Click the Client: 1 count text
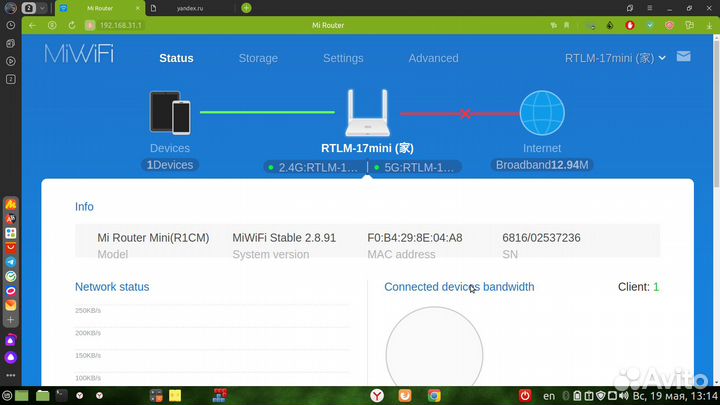The image size is (720, 405). coord(638,287)
